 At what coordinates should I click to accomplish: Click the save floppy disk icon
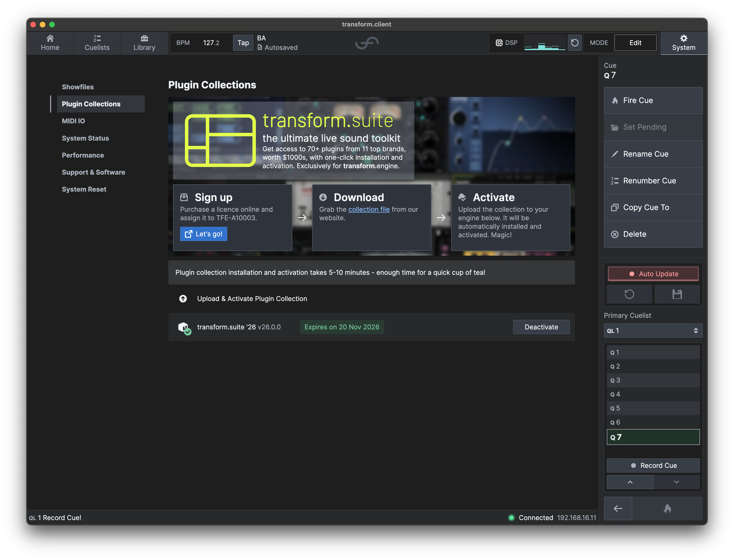[677, 294]
